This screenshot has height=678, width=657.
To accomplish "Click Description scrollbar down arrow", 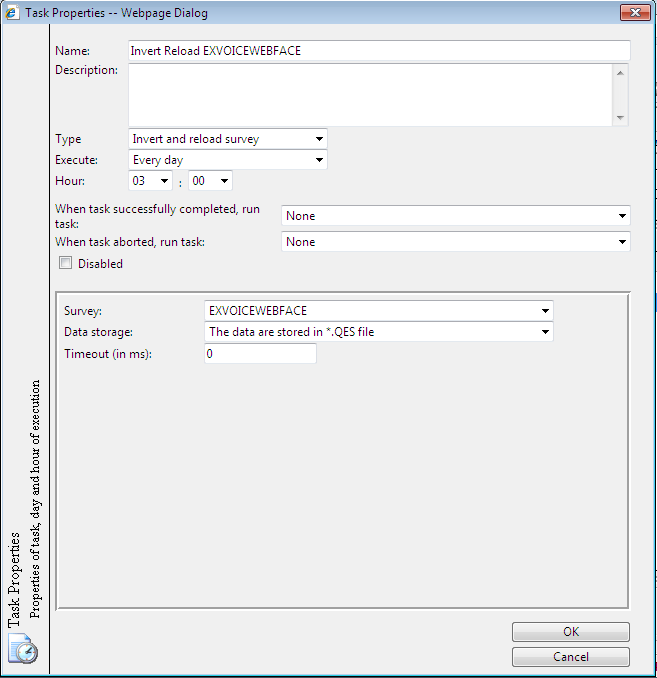I will (x=621, y=118).
